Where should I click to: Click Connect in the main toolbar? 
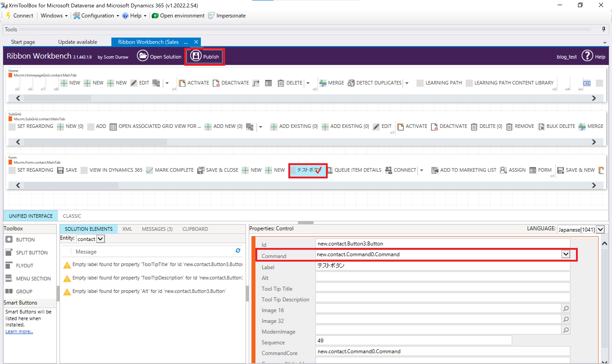(x=19, y=15)
